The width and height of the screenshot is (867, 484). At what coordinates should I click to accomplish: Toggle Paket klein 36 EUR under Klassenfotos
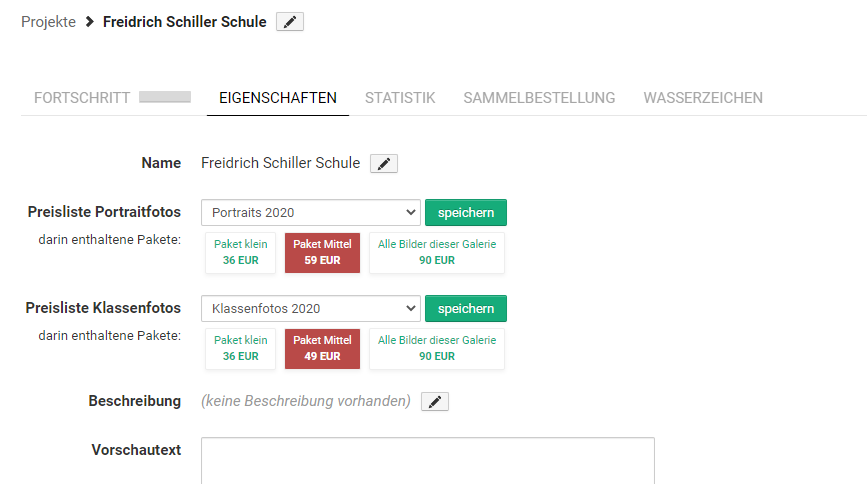click(241, 349)
